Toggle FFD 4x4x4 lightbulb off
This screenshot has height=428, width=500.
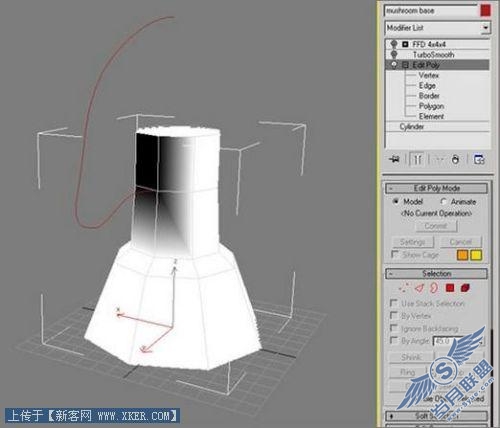(394, 44)
